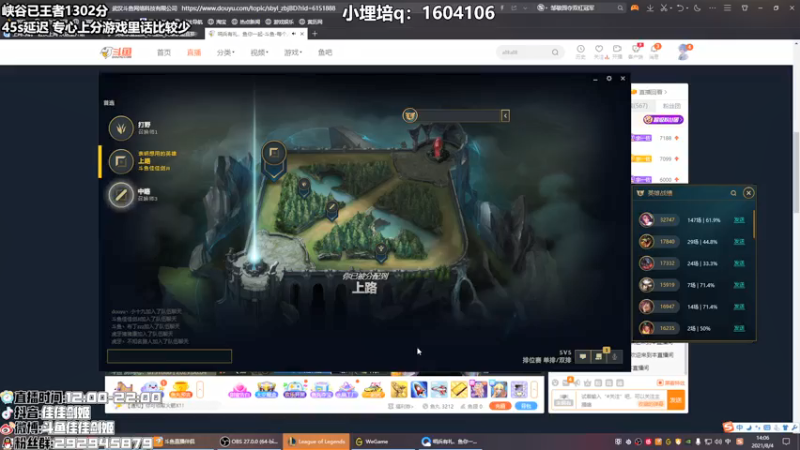Image resolution: width=800 pixels, height=450 pixels.
Task: Click the yellow car gift icon
Action: pos(373,390)
